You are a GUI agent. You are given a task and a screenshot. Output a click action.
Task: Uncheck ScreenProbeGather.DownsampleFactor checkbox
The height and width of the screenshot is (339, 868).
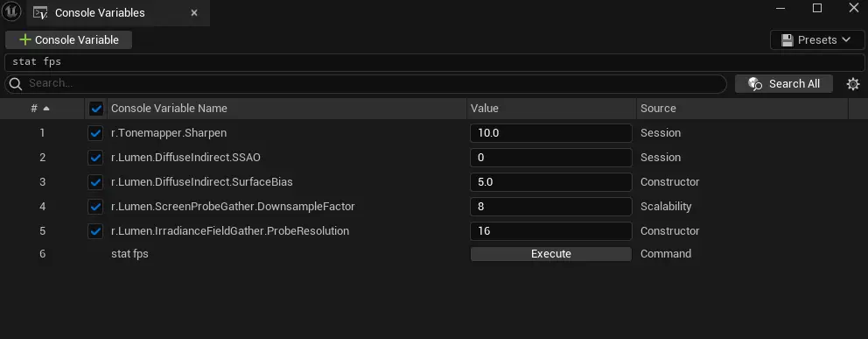[x=95, y=207]
